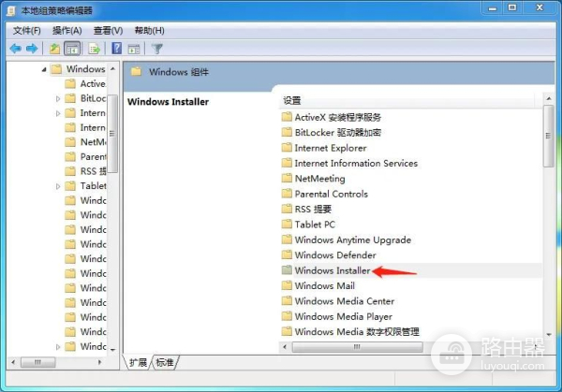Select RSS 提要 folder in list

coord(307,209)
